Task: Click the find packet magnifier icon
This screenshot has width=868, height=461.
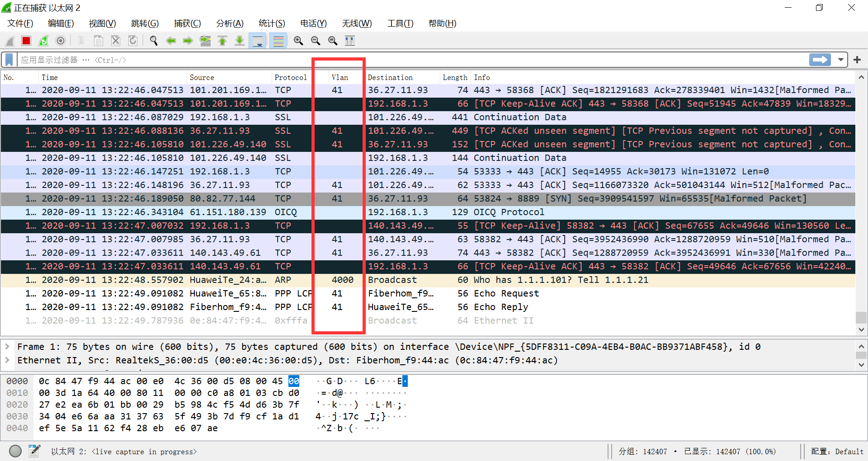Action: (x=153, y=41)
